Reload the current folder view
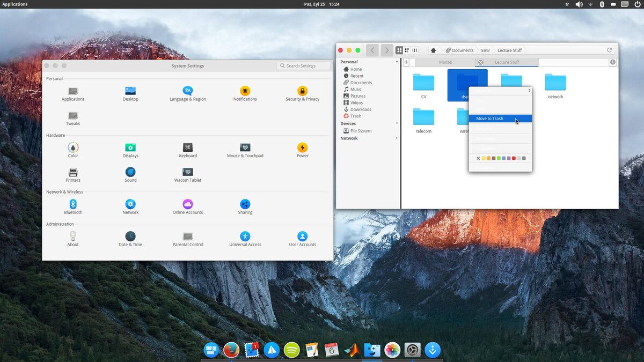644x362 pixels. [x=609, y=50]
